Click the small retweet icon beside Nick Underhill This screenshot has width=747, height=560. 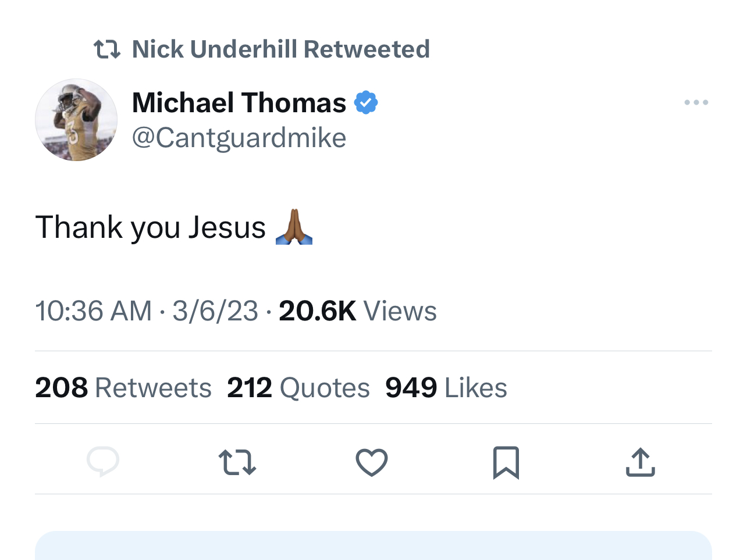coord(107,49)
